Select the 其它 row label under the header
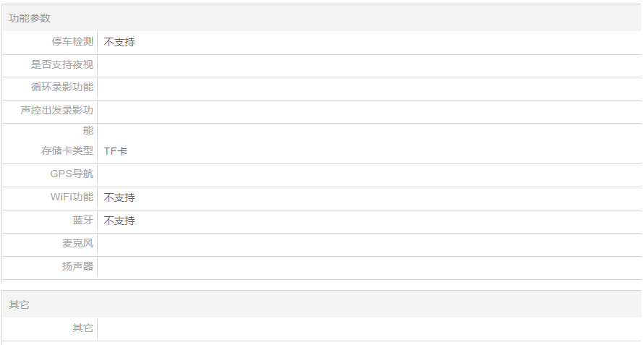 pos(82,328)
